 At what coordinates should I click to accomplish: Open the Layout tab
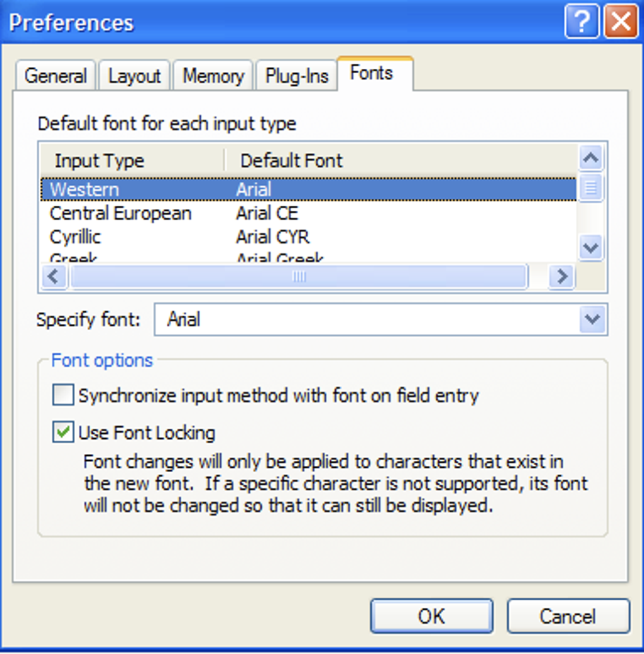(134, 76)
